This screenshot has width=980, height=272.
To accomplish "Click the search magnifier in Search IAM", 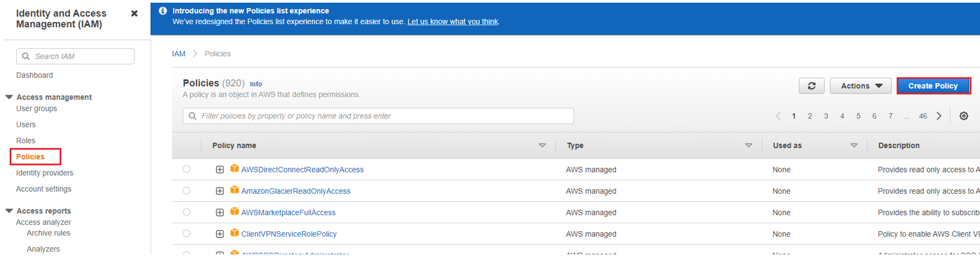I will (x=26, y=56).
